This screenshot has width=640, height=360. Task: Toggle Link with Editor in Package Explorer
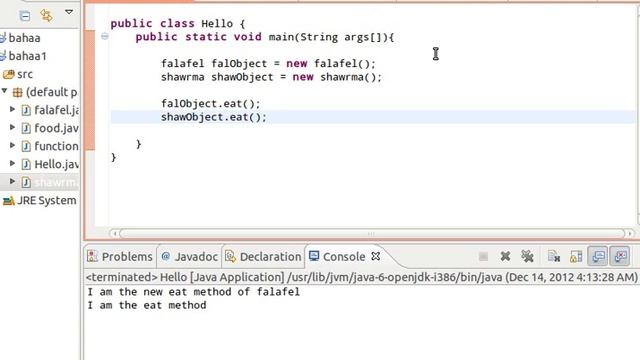(46, 16)
